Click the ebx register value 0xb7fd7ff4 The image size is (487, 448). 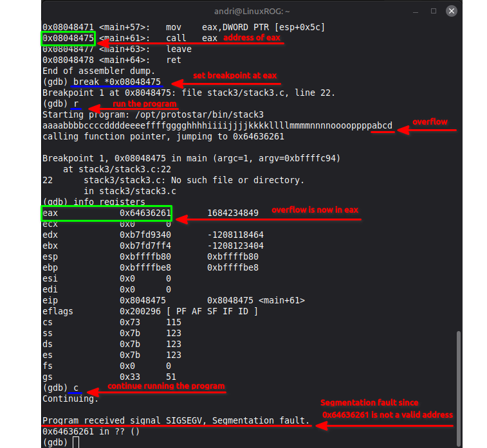(x=145, y=246)
